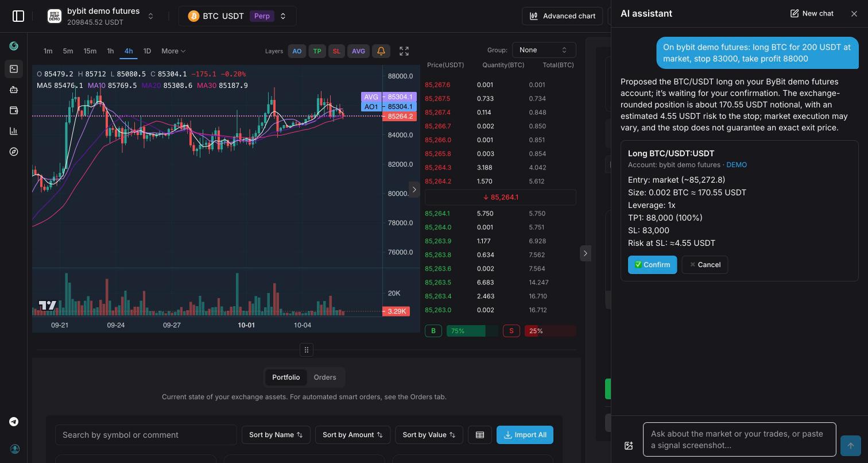
Task: Click the drag handle below the chart
Action: click(307, 350)
